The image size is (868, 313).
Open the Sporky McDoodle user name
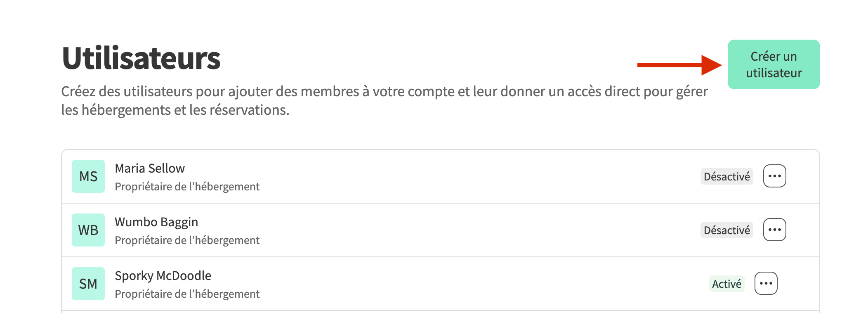point(163,276)
